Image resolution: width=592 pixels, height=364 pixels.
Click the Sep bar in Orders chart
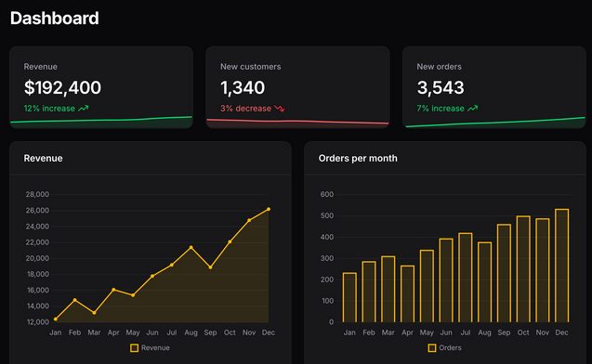point(504,273)
